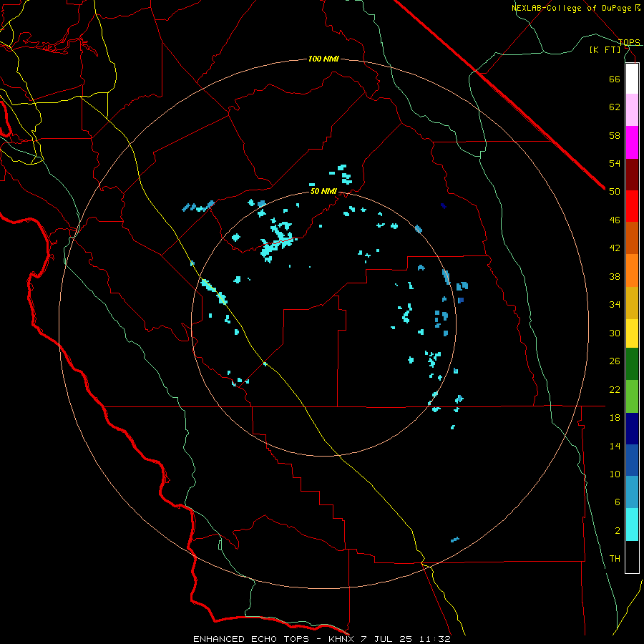The width and height of the screenshot is (644, 644).
Task: Select the dark red swatch between 54 and 50
Action: [632, 175]
